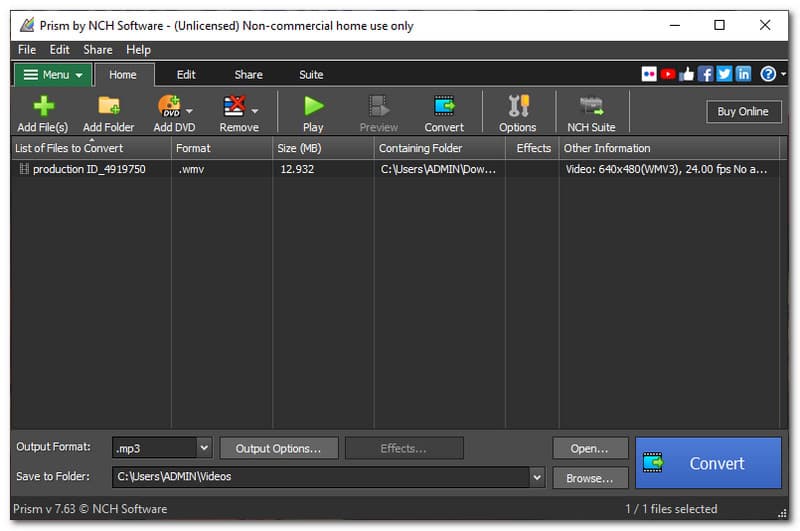Open the Share menu in the menu bar

click(97, 49)
